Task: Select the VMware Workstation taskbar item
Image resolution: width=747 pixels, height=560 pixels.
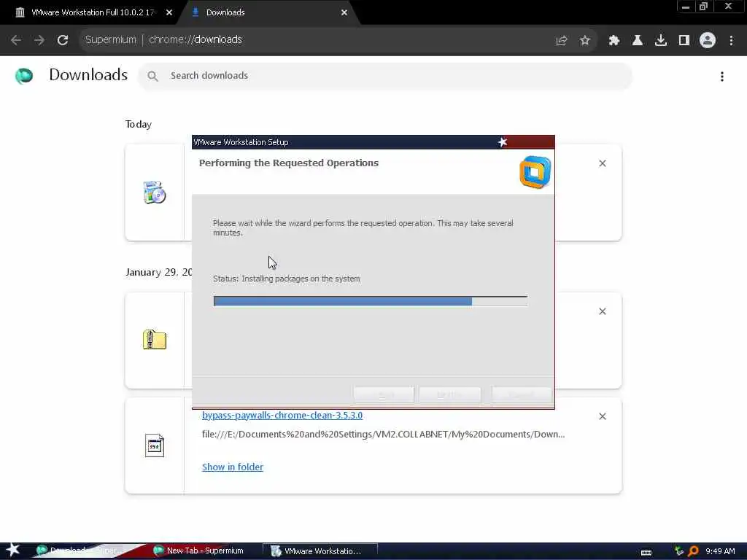Action: tap(320, 551)
